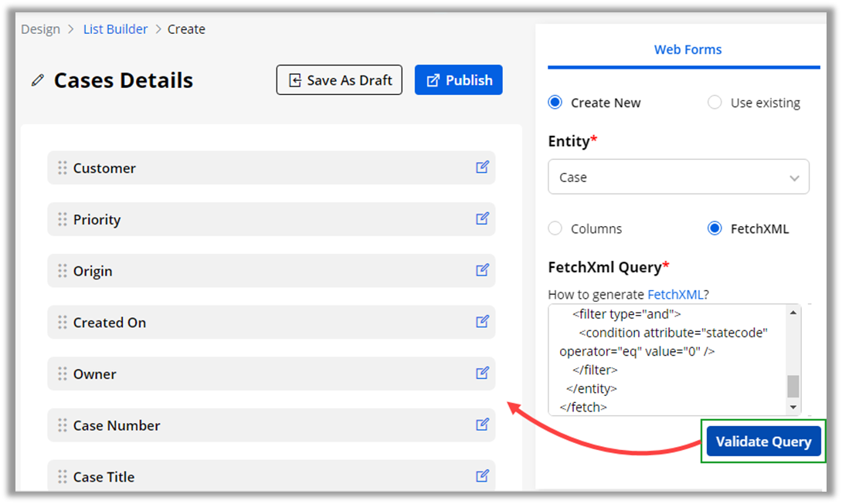Open the edit icon on Priority row

pos(482,218)
